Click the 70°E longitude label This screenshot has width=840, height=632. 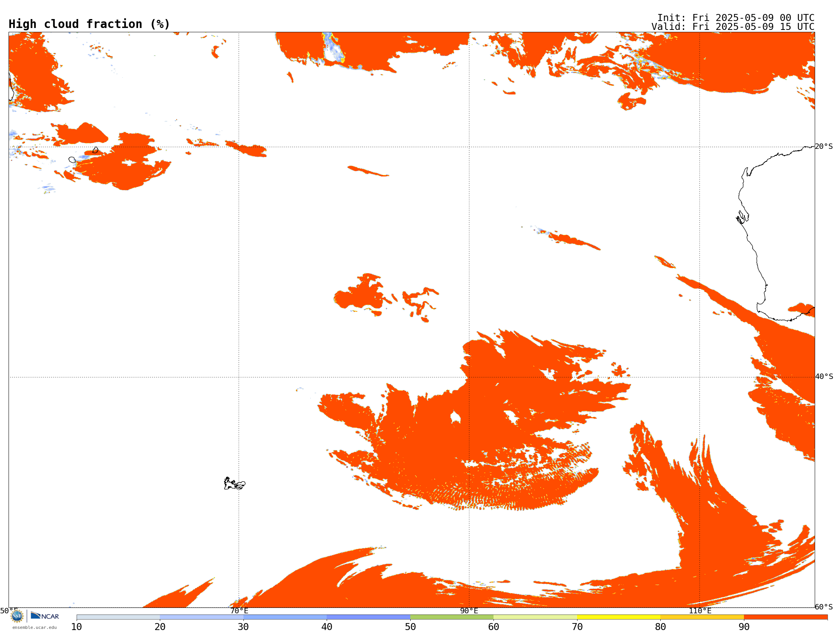[239, 611]
